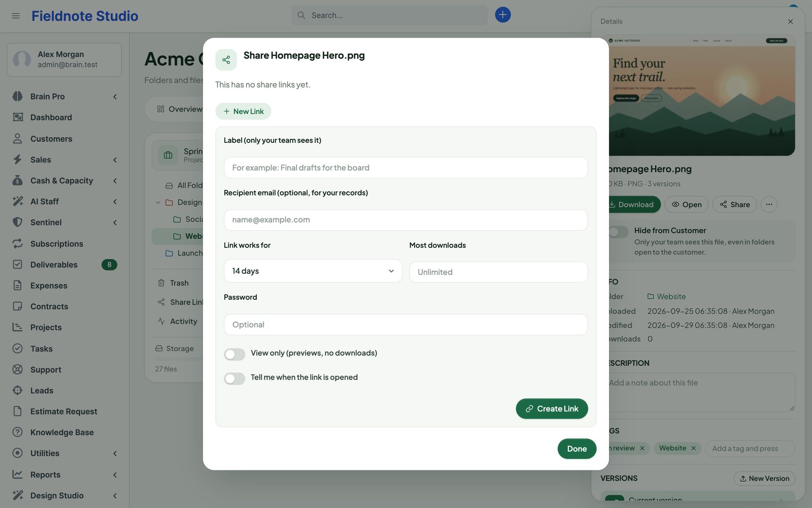812x508 pixels.
Task: Open Activity in the folder panel
Action: [177, 322]
